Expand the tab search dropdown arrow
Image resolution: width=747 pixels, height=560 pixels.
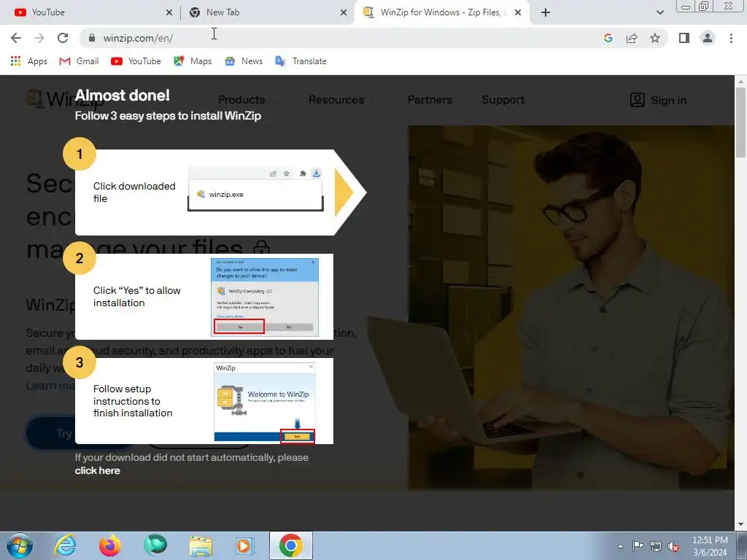(x=659, y=13)
